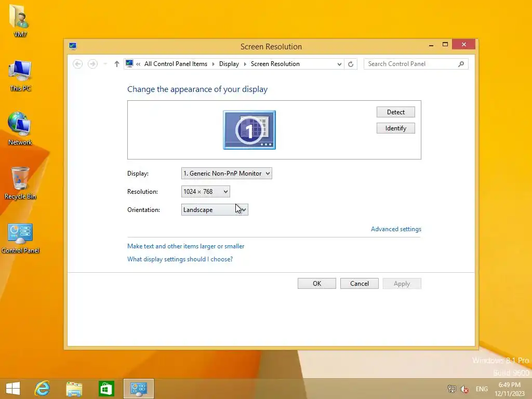Open the clock showing 6:49 PM
This screenshot has width=532, height=399.
click(509, 389)
